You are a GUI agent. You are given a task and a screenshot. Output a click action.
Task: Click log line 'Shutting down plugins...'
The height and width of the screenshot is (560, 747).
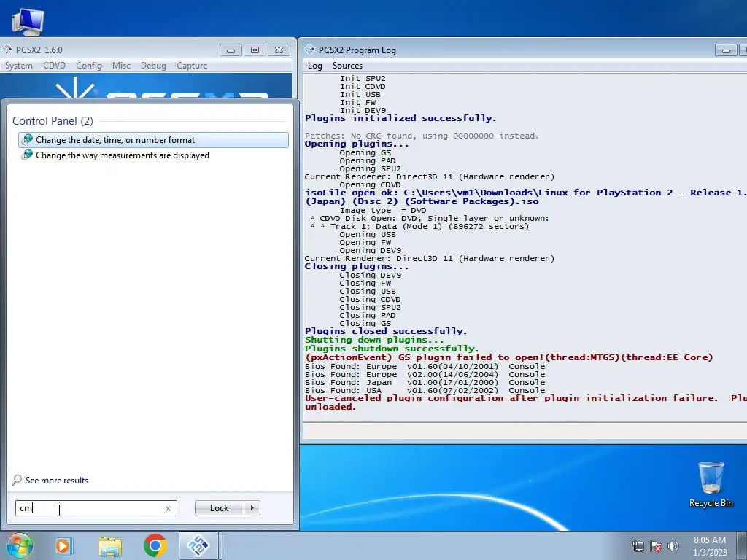(x=374, y=340)
